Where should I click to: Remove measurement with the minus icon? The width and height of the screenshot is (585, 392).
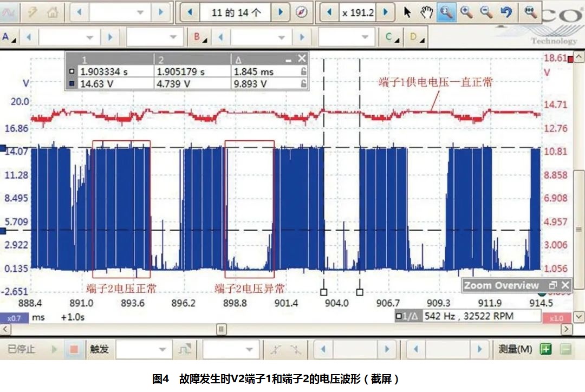click(x=565, y=349)
